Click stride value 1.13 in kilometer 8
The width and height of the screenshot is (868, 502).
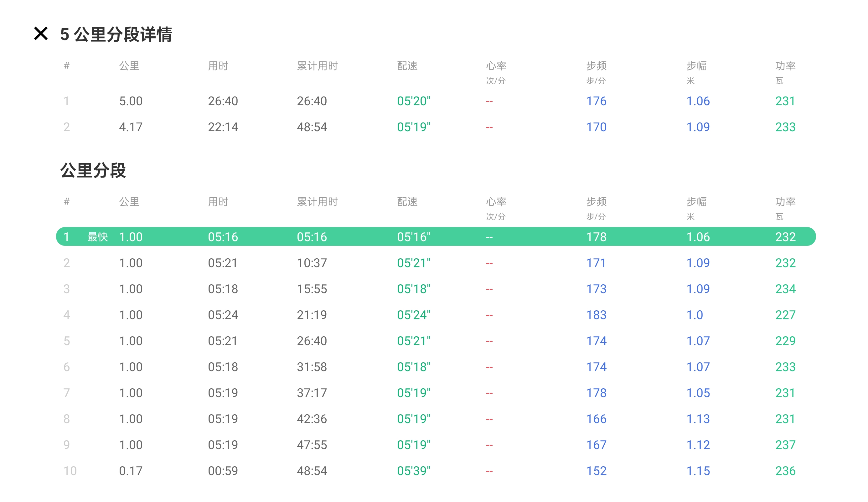click(x=698, y=419)
